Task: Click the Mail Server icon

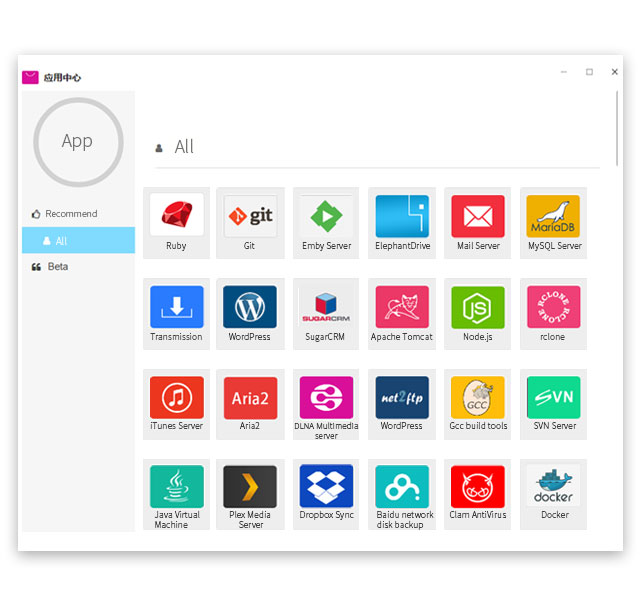Action: [x=478, y=216]
